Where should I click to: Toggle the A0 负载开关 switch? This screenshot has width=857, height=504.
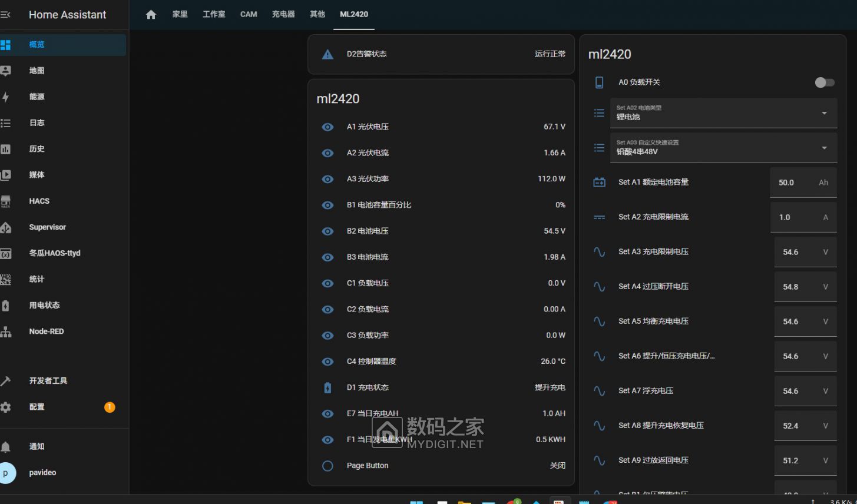click(824, 82)
